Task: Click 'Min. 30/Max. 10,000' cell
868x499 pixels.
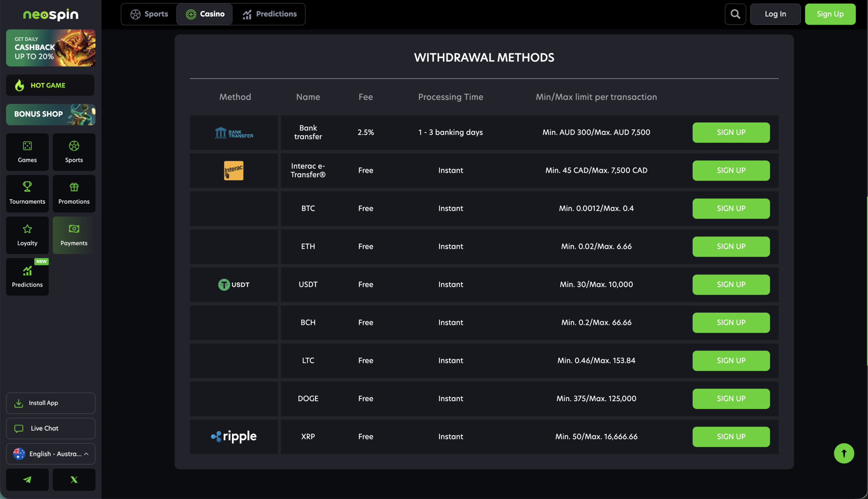Action: 596,285
